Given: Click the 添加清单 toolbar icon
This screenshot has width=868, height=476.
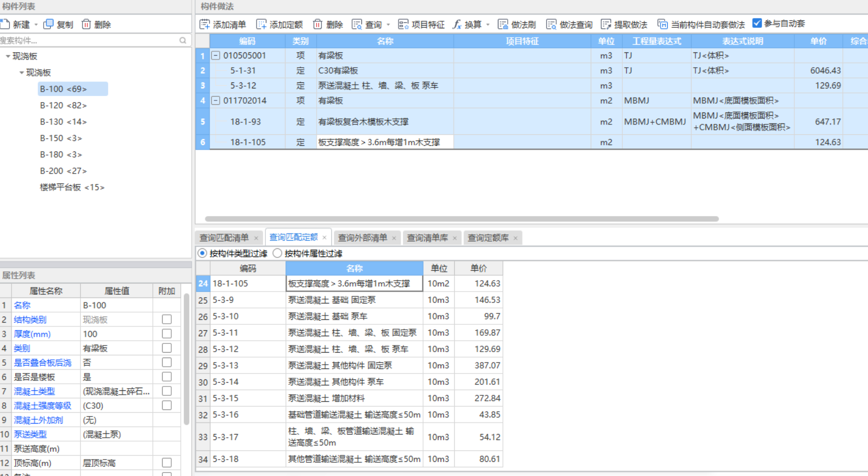Looking at the screenshot, I should point(205,24).
